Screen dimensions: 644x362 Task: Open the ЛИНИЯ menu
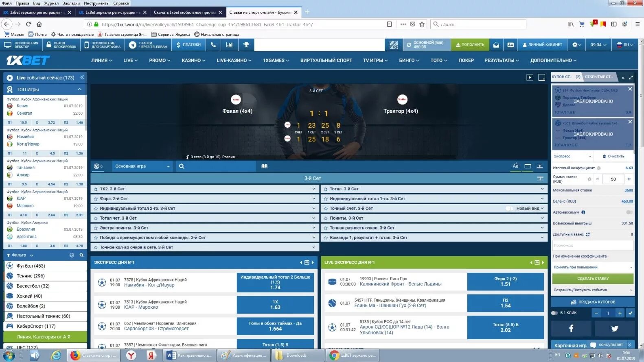click(x=102, y=60)
